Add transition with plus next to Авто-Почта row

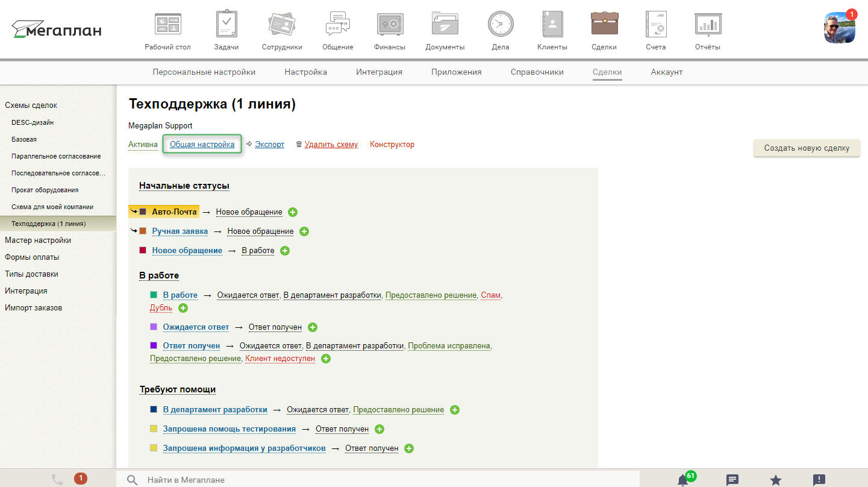(293, 212)
